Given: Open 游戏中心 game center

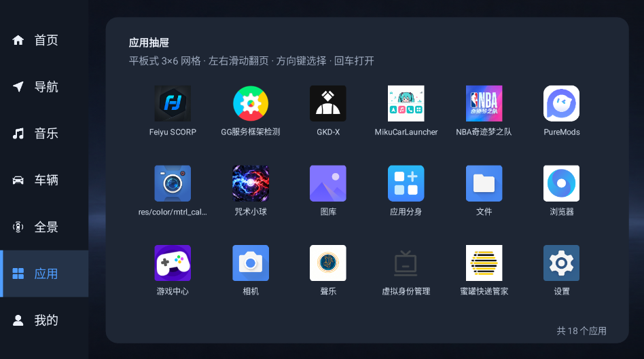Looking at the screenshot, I should (x=173, y=263).
